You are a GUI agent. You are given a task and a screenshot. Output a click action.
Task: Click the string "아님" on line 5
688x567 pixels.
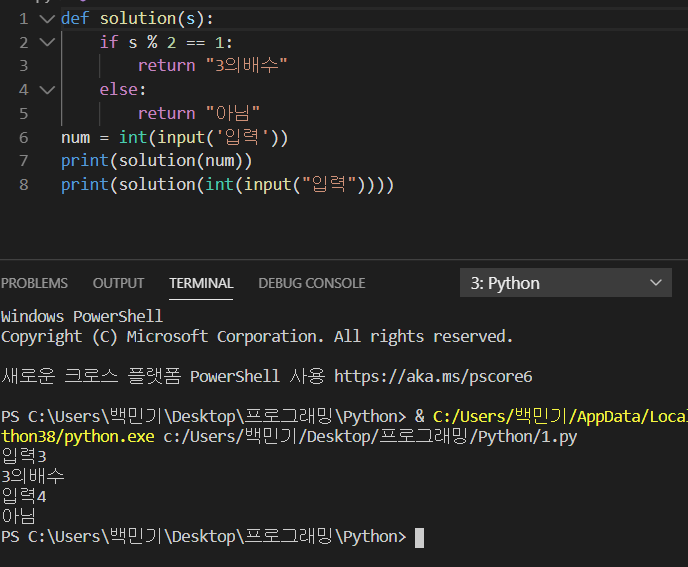coord(233,113)
